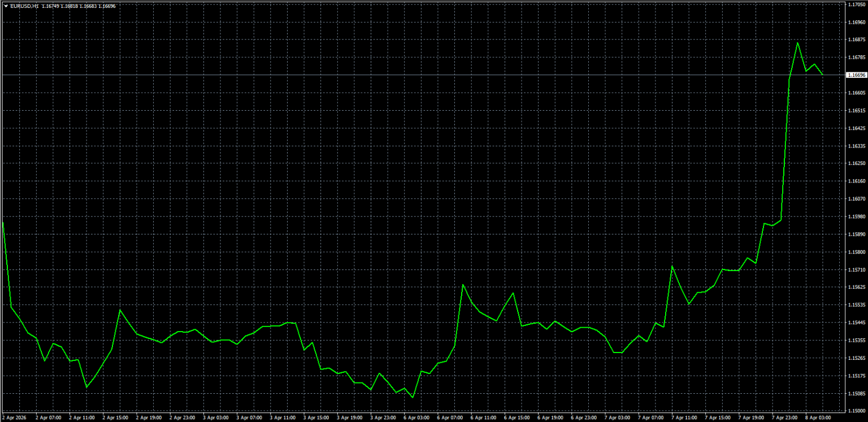Click the 7 Apr 07:00 time label

pyautogui.click(x=652, y=418)
